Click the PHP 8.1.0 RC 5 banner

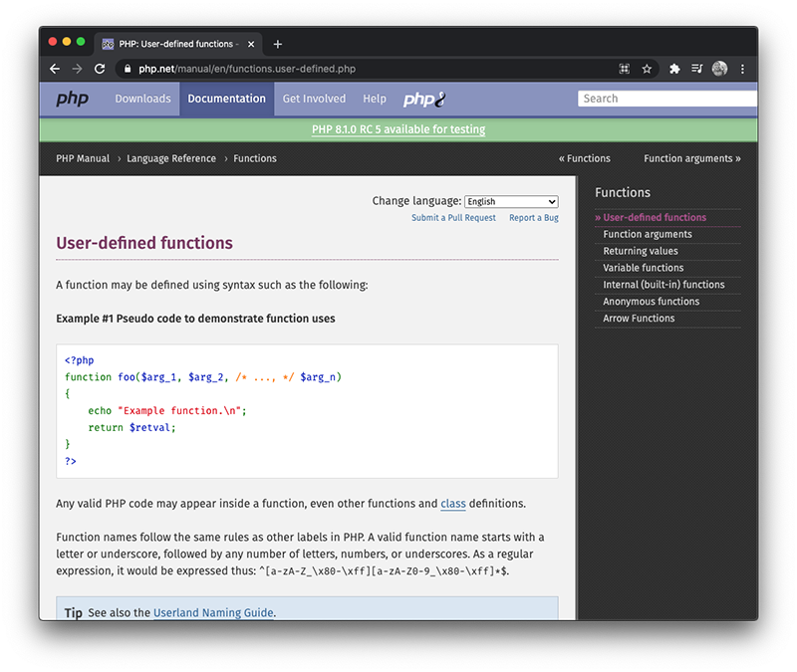398,129
